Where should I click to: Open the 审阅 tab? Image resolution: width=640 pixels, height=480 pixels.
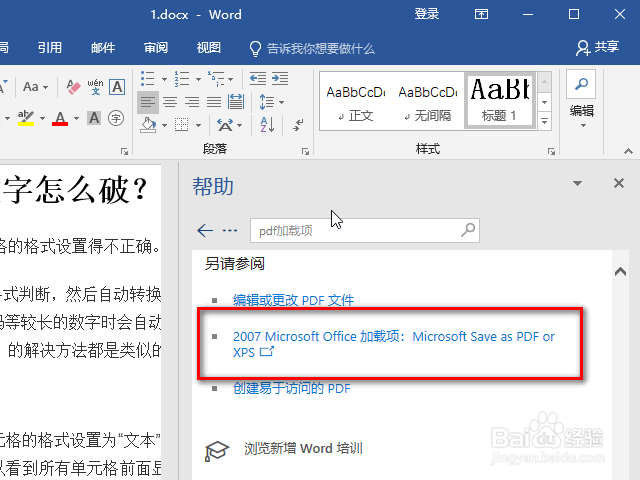point(156,48)
